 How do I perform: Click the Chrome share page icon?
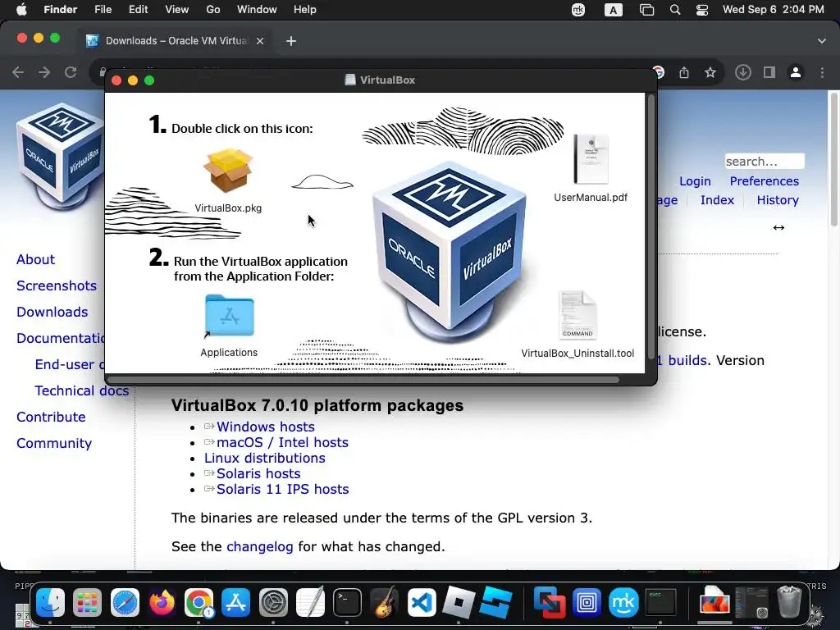tap(684, 72)
